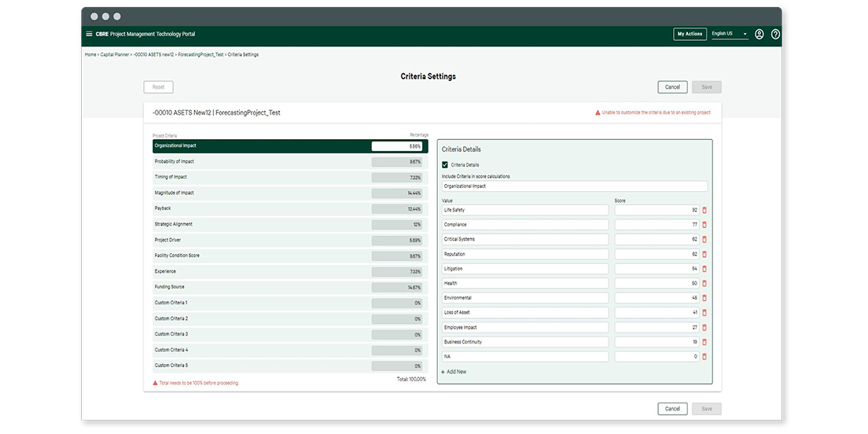Toggle the Criteria Details checkbox
868x434 pixels.
(x=445, y=165)
